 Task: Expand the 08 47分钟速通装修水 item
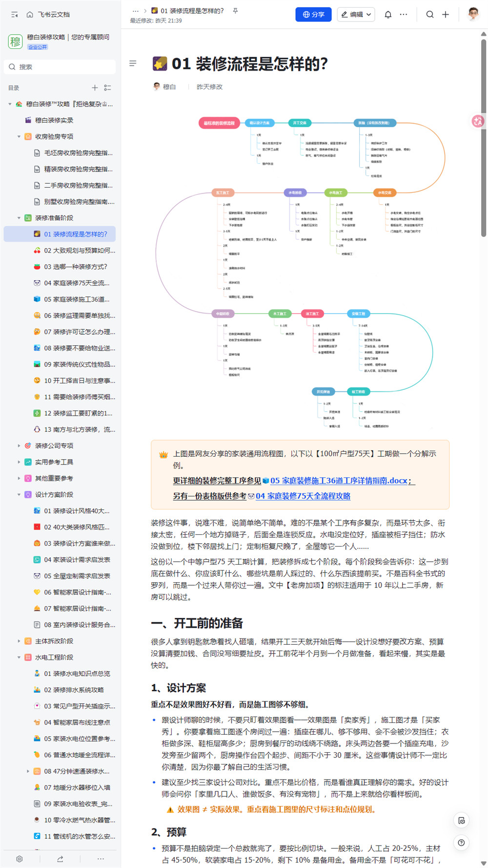tap(28, 771)
